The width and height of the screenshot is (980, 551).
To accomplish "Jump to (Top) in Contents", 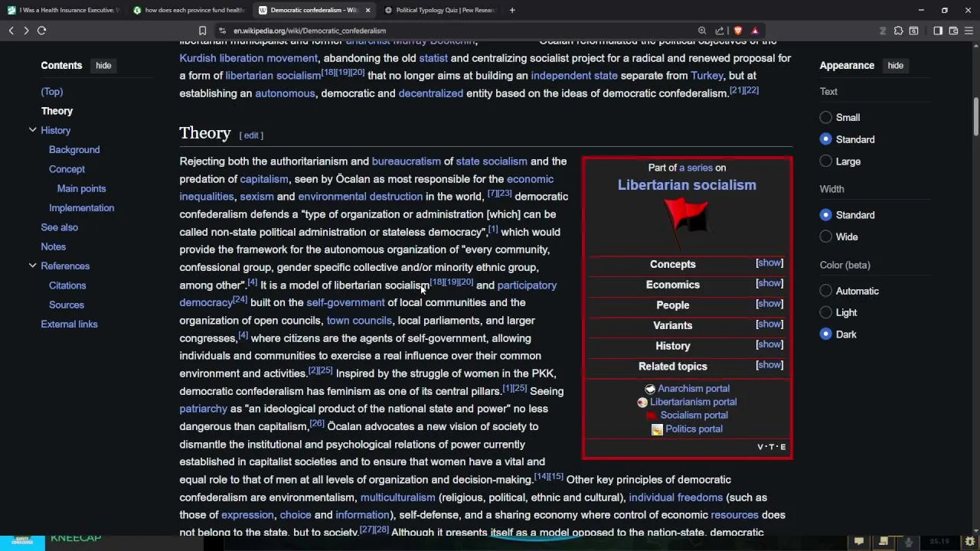I will (x=52, y=92).
